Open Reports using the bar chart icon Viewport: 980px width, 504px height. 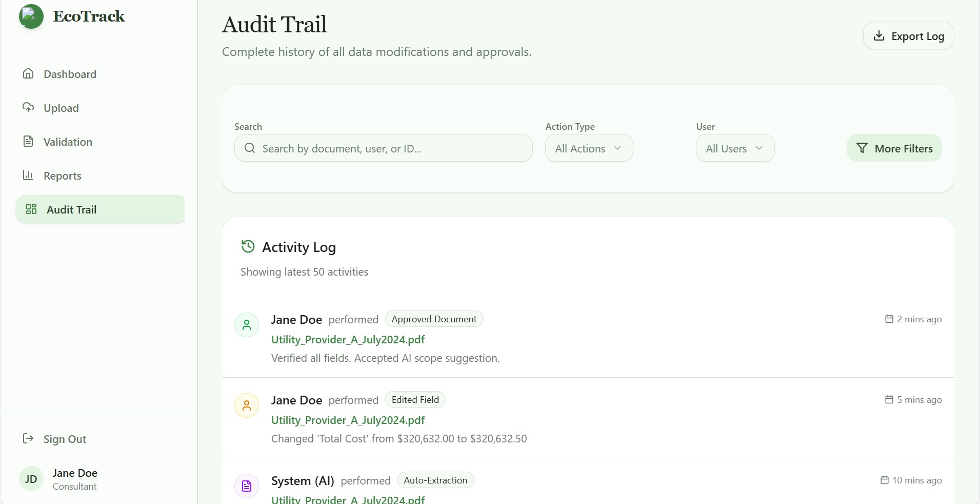coord(29,175)
